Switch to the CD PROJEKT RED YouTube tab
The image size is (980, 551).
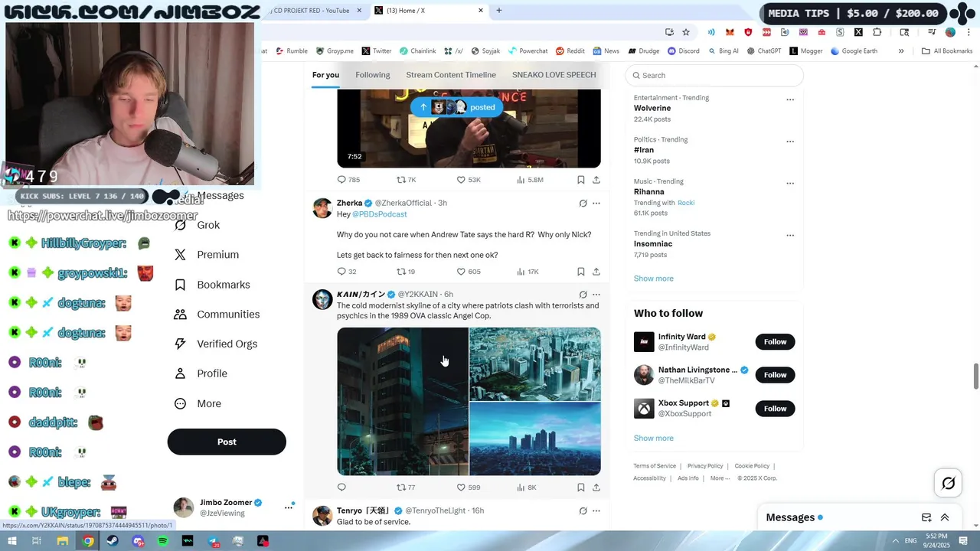[x=315, y=11]
